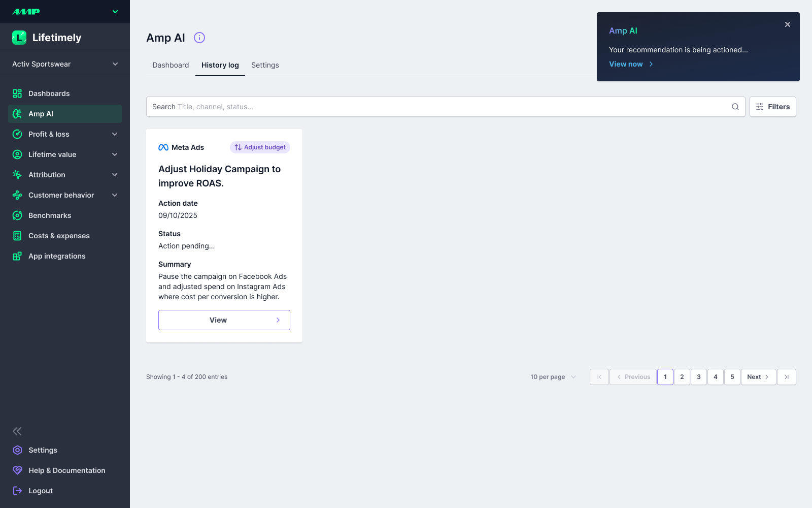The height and width of the screenshot is (508, 812).
Task: Expand the Customer behavior submenu chevron
Action: point(115,195)
